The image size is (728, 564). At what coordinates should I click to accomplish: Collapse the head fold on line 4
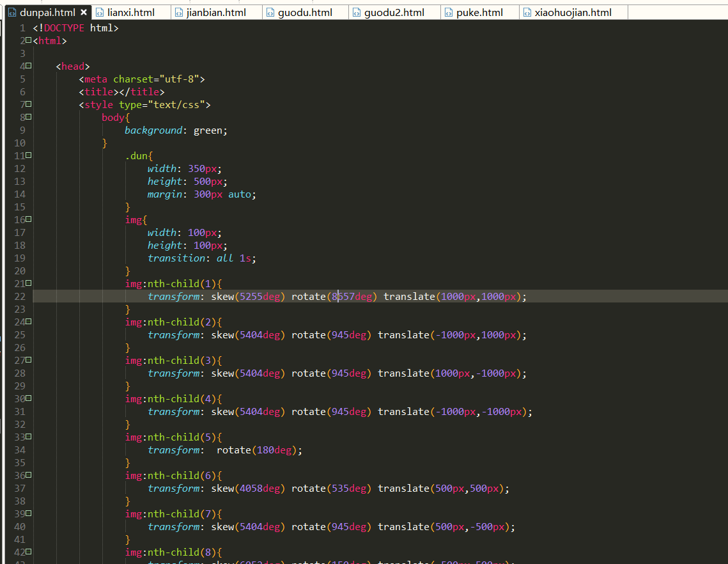[x=28, y=65]
